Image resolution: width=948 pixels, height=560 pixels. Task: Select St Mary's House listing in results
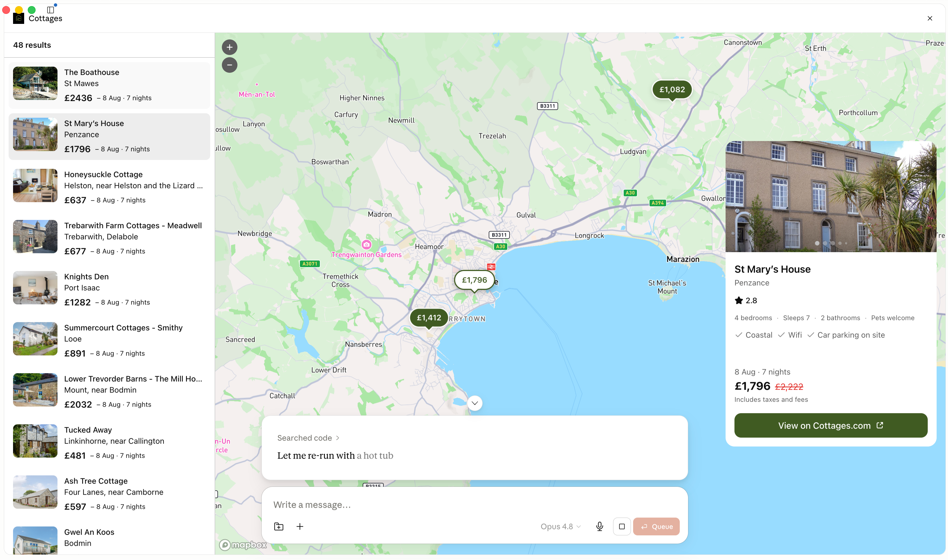[x=109, y=137]
